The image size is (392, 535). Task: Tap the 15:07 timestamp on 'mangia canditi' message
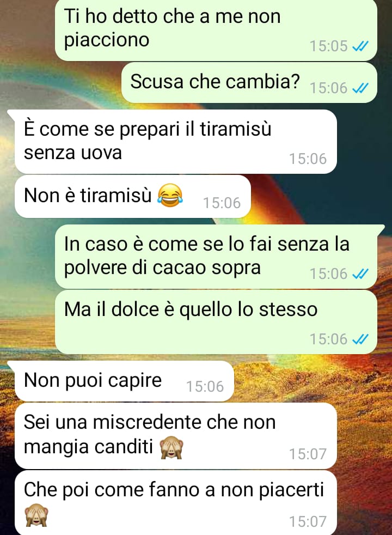point(308,454)
